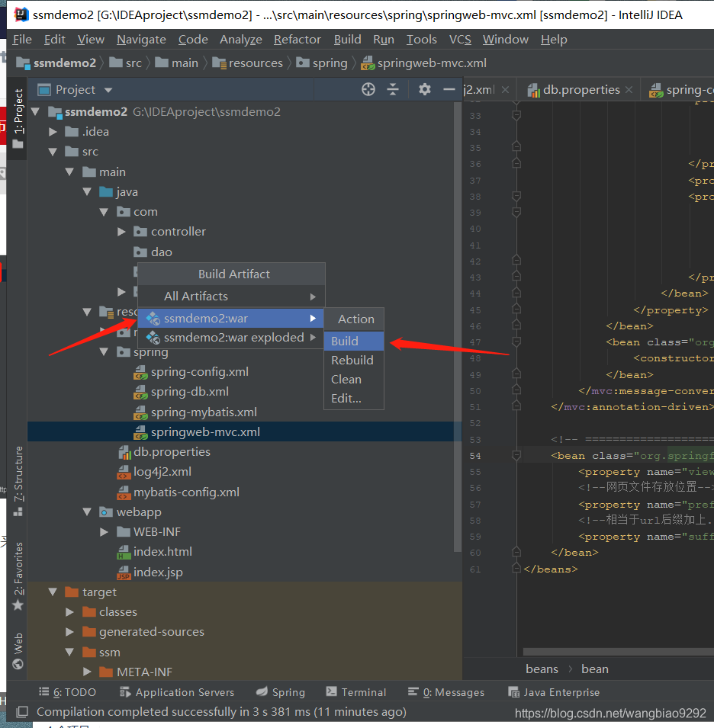
Task: Select Clean in the Action submenu
Action: pos(354,380)
